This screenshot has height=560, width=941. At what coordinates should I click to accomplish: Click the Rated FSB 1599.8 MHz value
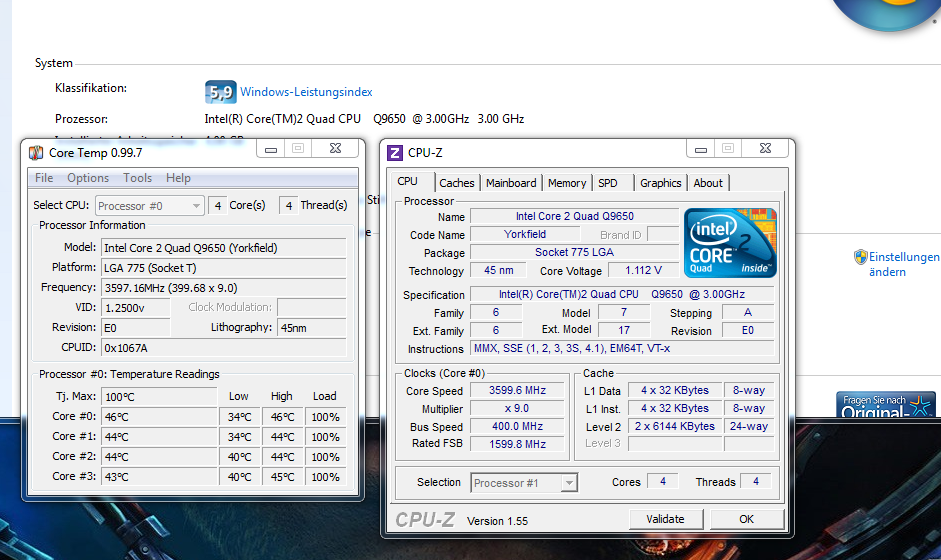click(517, 444)
